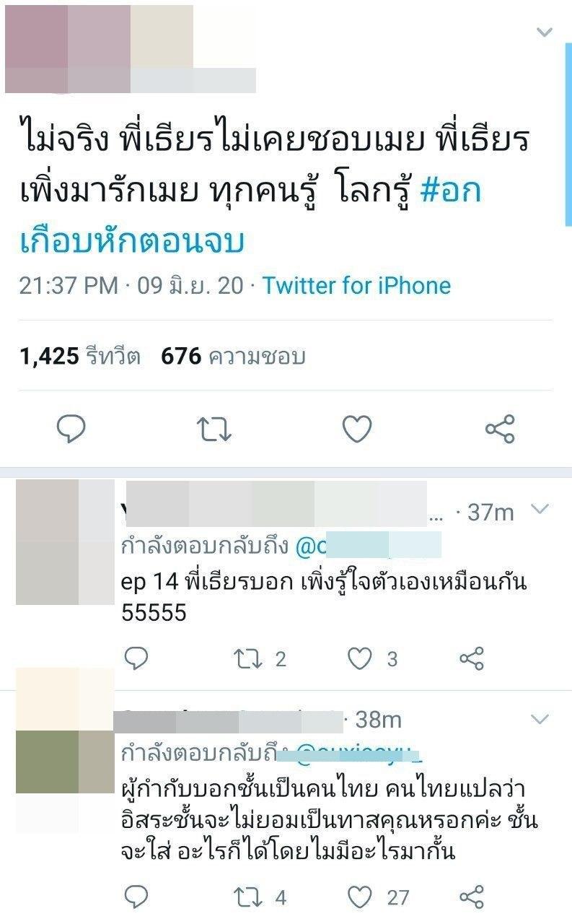Expand options chevron on 38m reply

coord(540,718)
